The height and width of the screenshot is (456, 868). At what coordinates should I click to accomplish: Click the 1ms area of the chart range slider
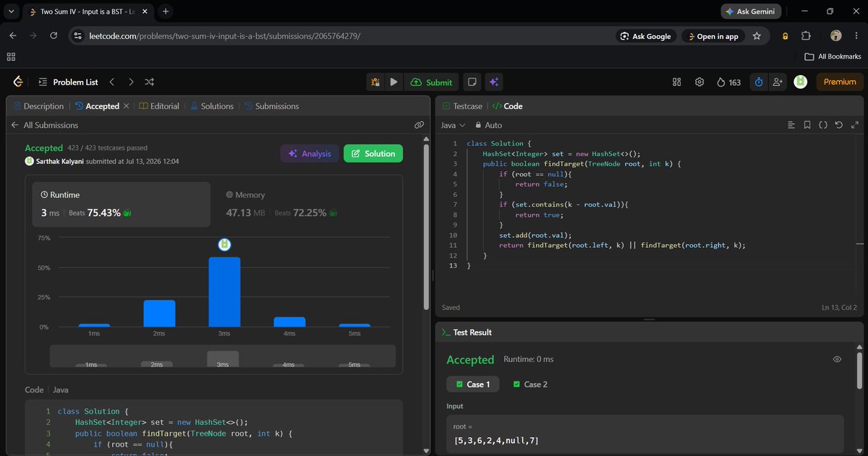click(91, 364)
